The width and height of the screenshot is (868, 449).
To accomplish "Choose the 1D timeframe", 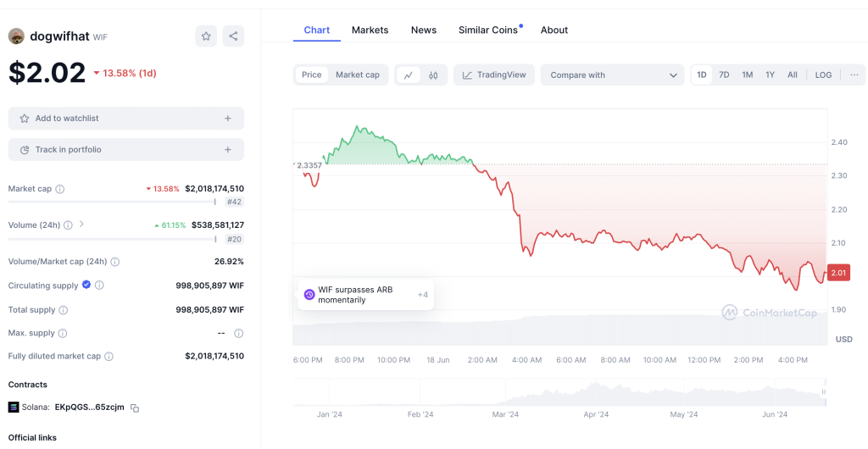I will (701, 75).
